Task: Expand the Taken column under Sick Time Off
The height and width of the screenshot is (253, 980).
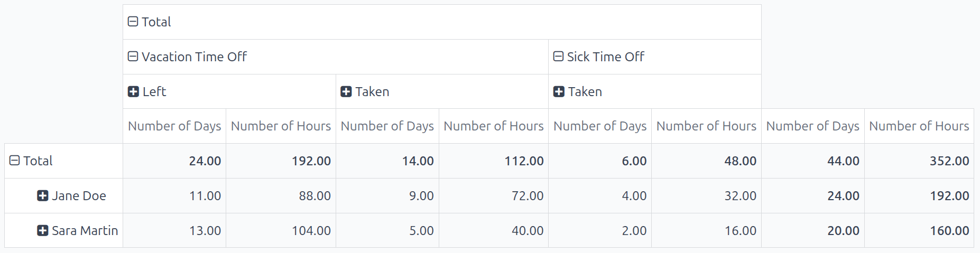Action: (x=578, y=92)
